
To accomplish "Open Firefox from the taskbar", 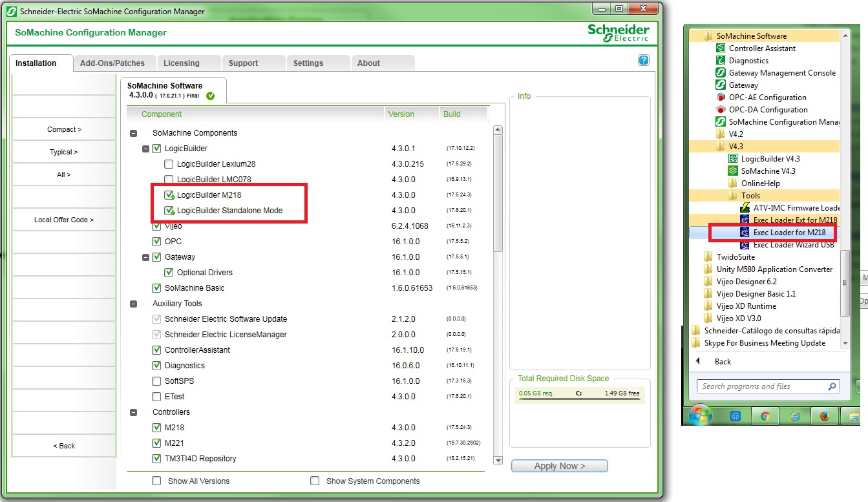I will pyautogui.click(x=824, y=417).
